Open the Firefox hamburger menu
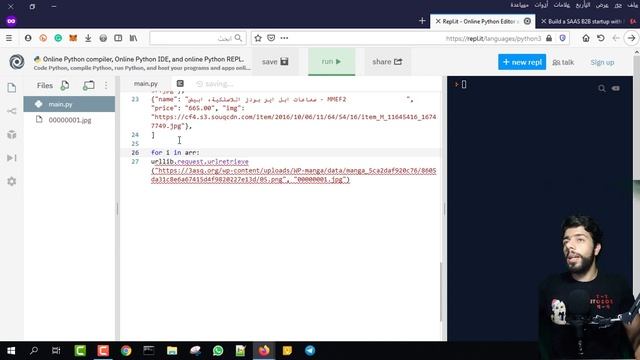640x360 pixels. 9,38
